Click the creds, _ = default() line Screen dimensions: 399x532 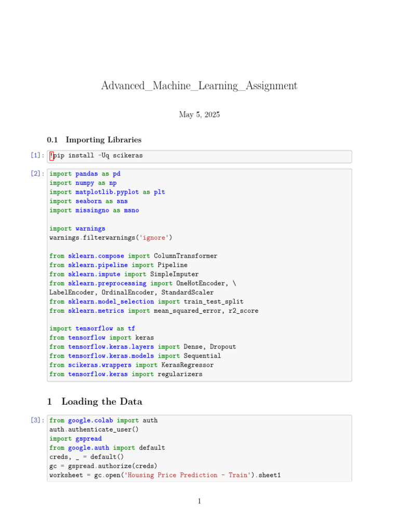tap(87, 457)
